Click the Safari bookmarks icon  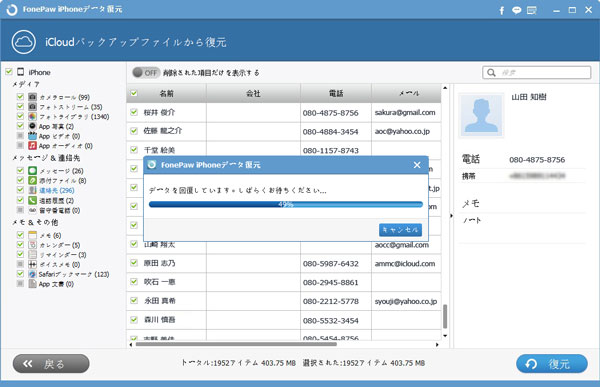click(33, 274)
